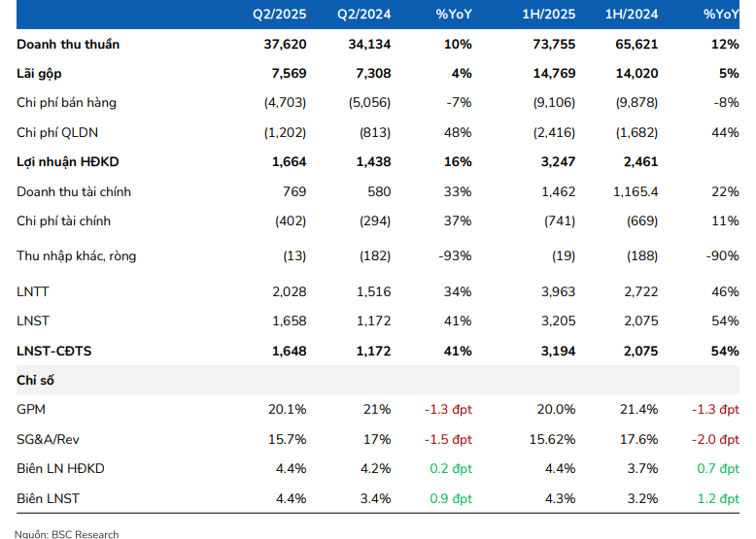Click the Thu nhập khác, ròng label
Screen dimensions: 756x539
77,256
